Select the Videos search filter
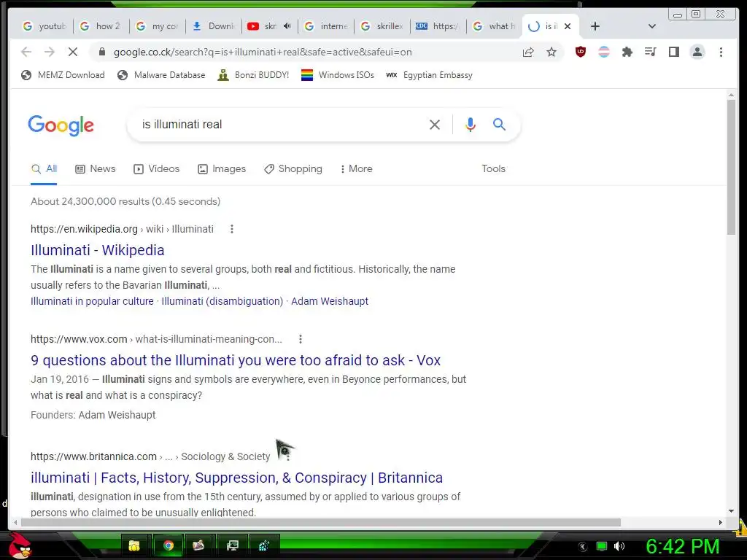 tap(157, 168)
